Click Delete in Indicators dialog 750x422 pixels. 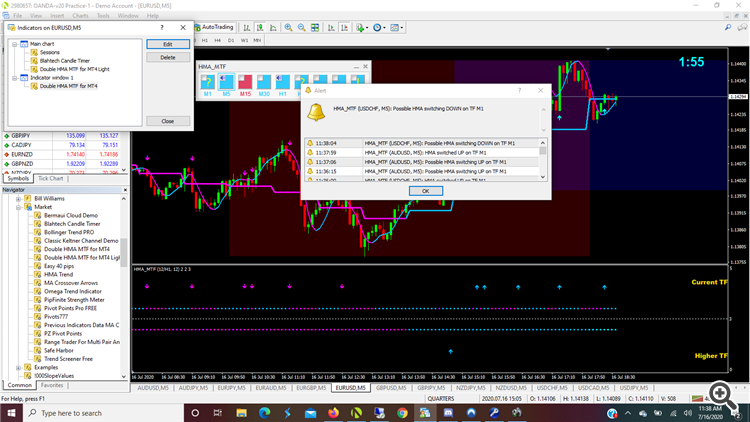coord(168,57)
